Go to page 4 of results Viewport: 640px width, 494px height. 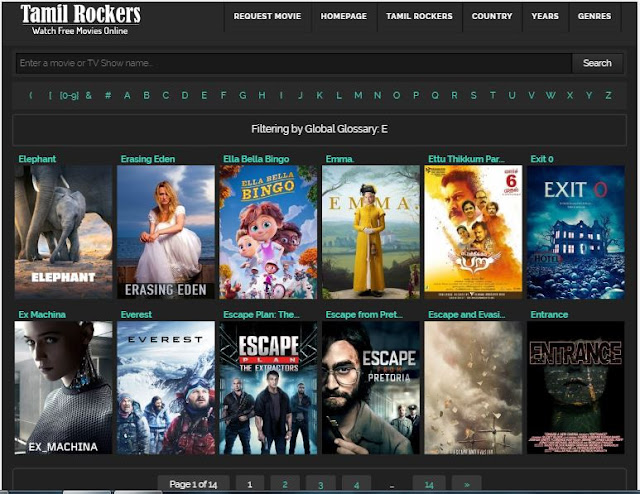(x=356, y=485)
